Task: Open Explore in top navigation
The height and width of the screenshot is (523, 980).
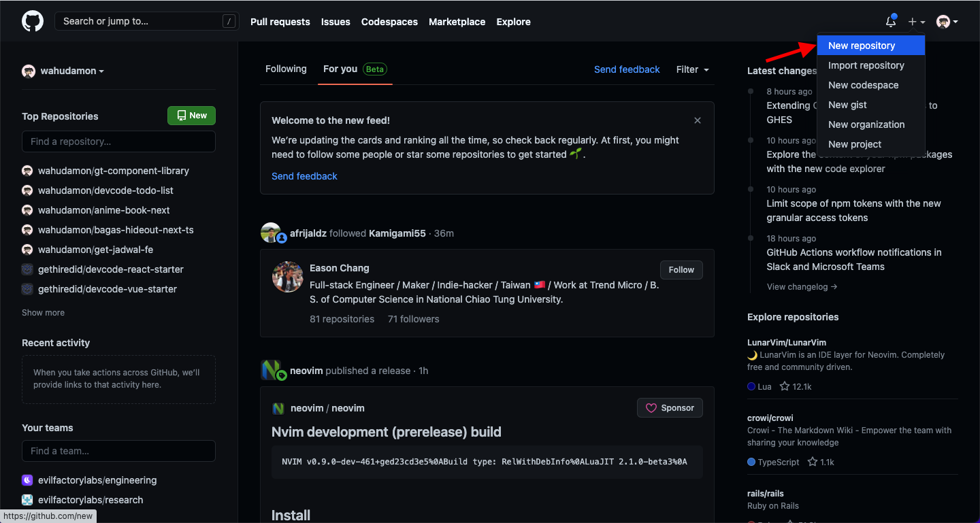Action: point(514,22)
